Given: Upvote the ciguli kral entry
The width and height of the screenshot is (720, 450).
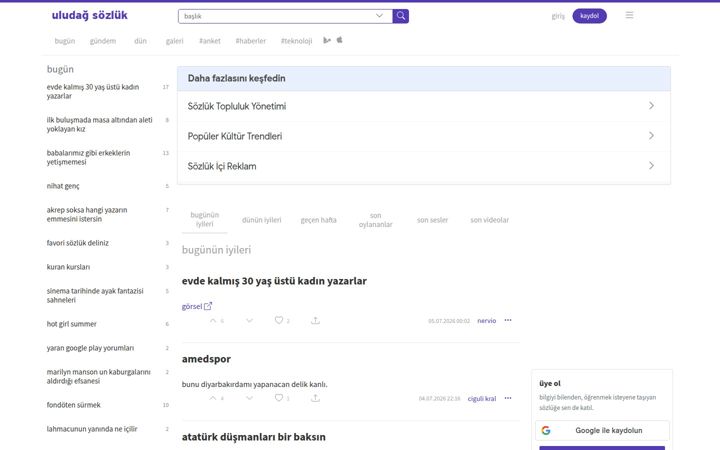Looking at the screenshot, I should coord(213,398).
